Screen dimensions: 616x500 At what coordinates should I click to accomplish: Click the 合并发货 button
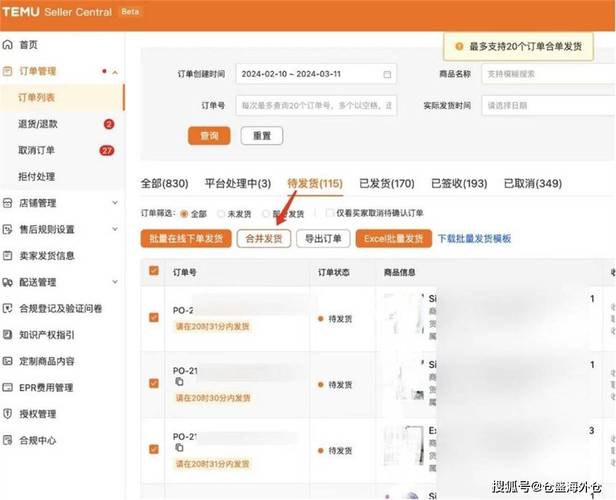point(264,239)
